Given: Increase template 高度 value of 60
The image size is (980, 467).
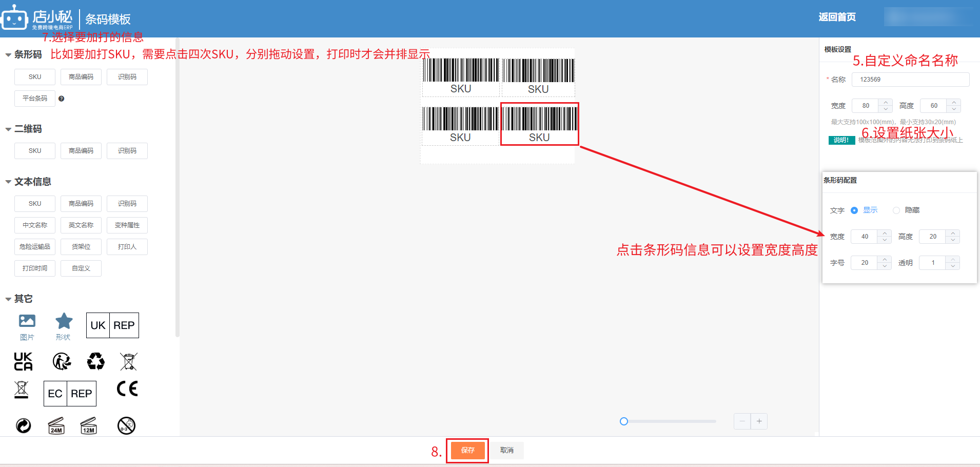Looking at the screenshot, I should click(954, 103).
